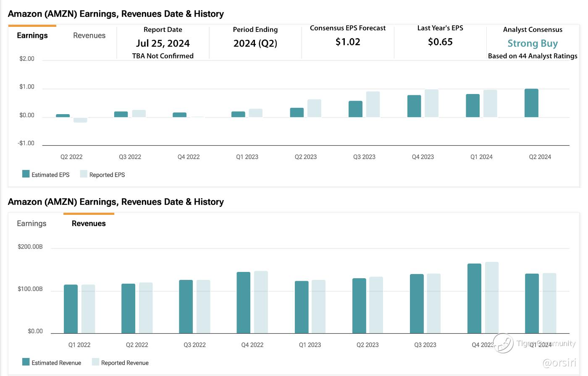
Task: Click the "Consensus EPS Forecast" label
Action: tap(348, 28)
